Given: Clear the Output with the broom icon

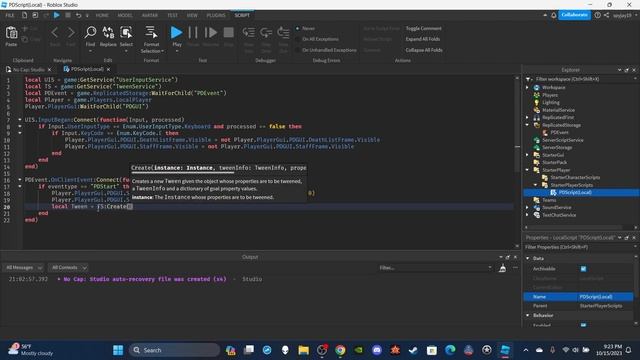Looking at the screenshot, I should coord(502,268).
